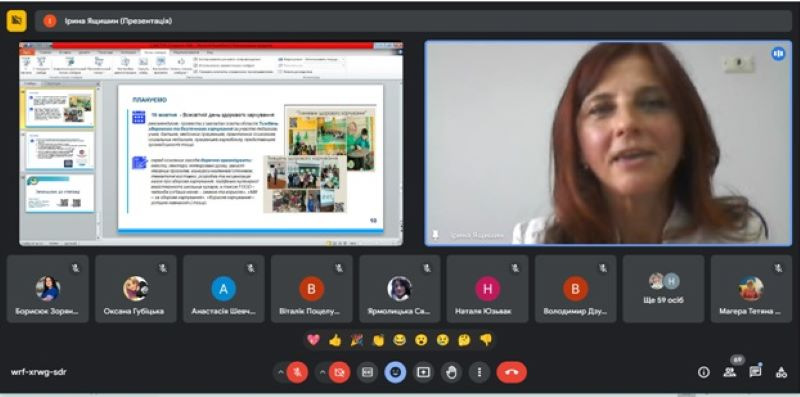The height and width of the screenshot is (397, 800).
Task: Select Володимир Дзу... participant tile
Action: (576, 289)
